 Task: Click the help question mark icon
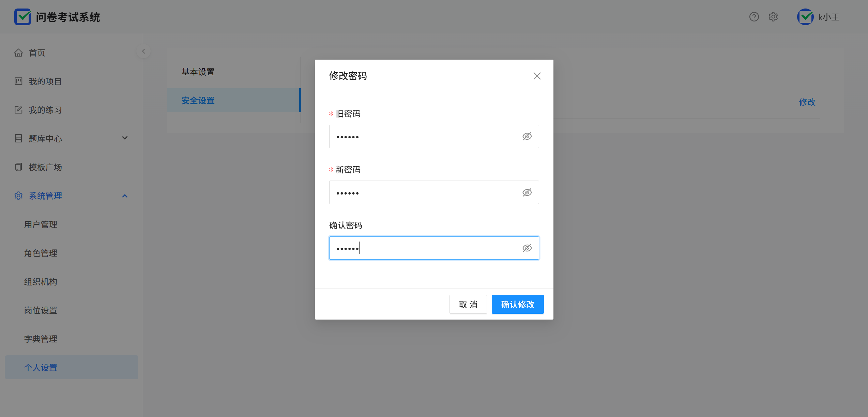coord(754,17)
